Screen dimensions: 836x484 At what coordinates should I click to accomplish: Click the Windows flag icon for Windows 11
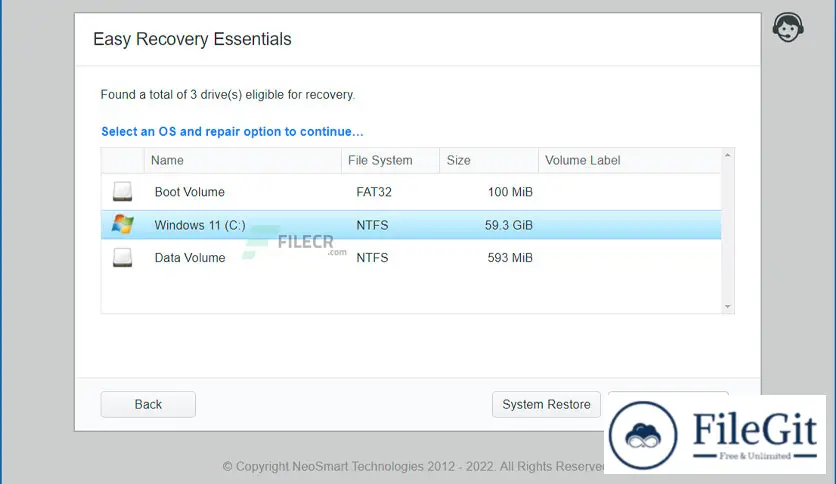pos(123,224)
